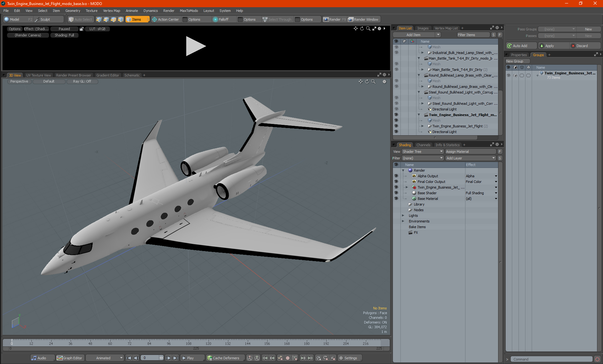Image resolution: width=603 pixels, height=364 pixels.
Task: Open Filter (none) dropdown in Shading
Action: coord(422,158)
